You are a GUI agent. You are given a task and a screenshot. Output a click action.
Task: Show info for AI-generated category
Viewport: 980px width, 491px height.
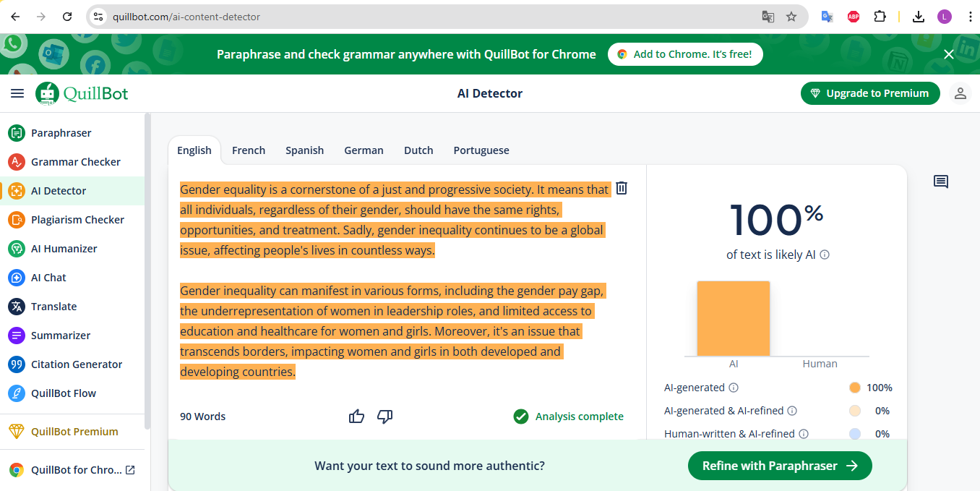(x=734, y=388)
